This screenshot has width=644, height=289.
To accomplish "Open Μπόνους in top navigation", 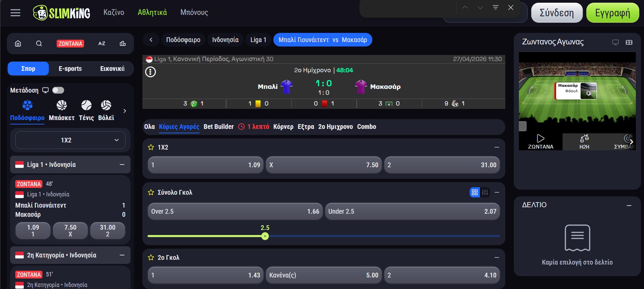I will pyautogui.click(x=194, y=13).
